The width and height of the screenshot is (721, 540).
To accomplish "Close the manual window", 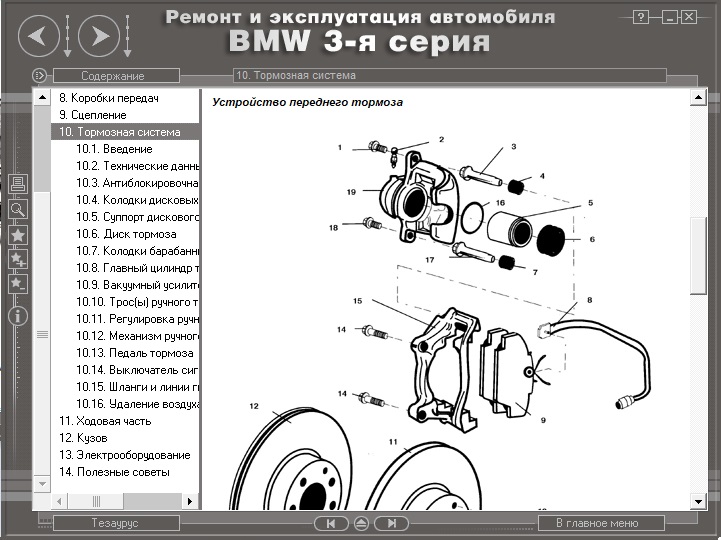I will point(689,17).
